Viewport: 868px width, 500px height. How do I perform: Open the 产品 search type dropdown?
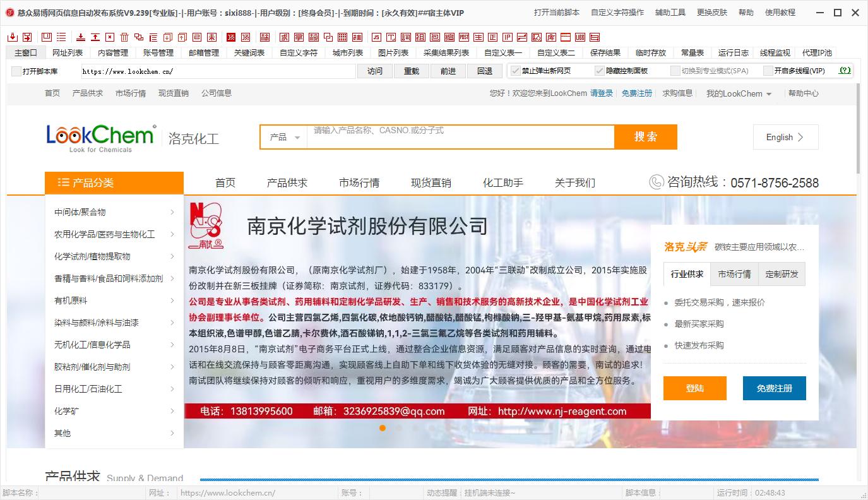pyautogui.click(x=284, y=137)
